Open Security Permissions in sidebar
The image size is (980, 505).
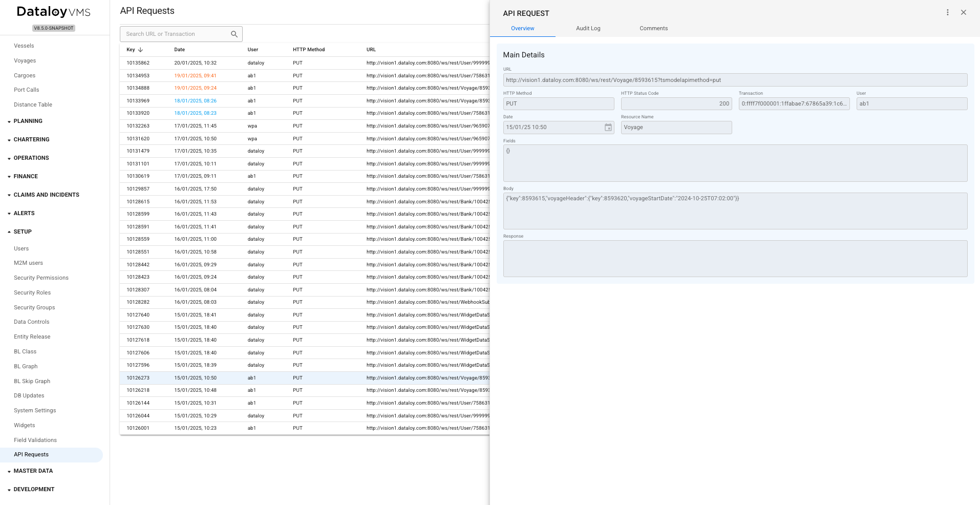pos(41,278)
